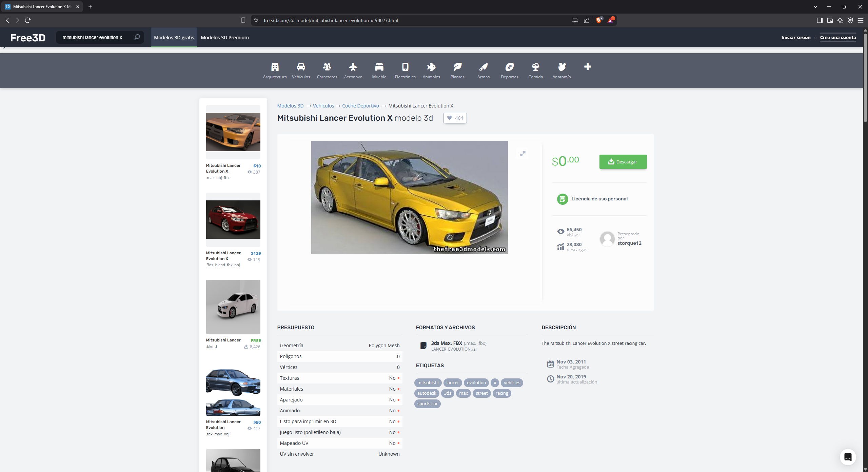The image size is (868, 472).
Task: Click the LANCER_EVOLUTION.rar file name
Action: point(454,349)
